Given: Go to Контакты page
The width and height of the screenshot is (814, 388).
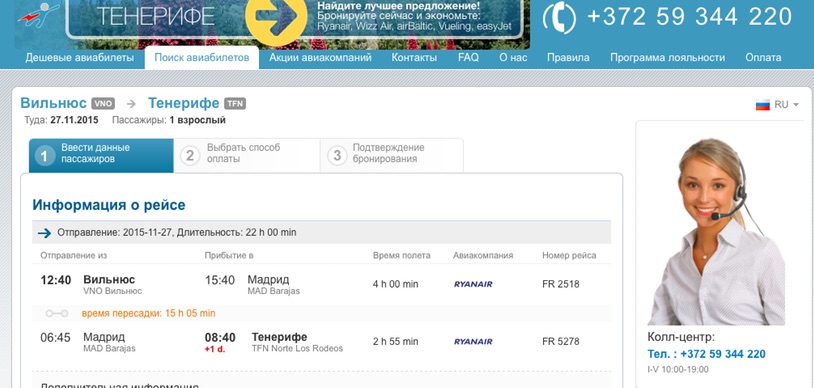Looking at the screenshot, I should [414, 58].
